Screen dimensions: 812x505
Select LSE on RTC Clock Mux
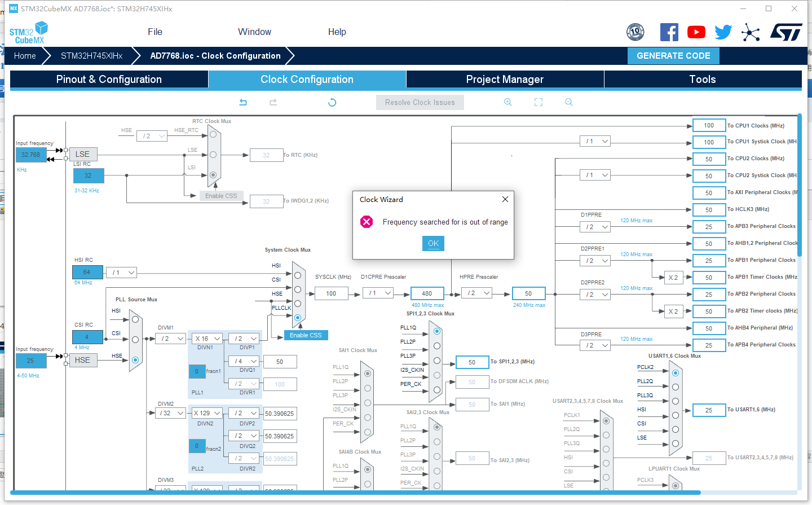click(x=213, y=155)
